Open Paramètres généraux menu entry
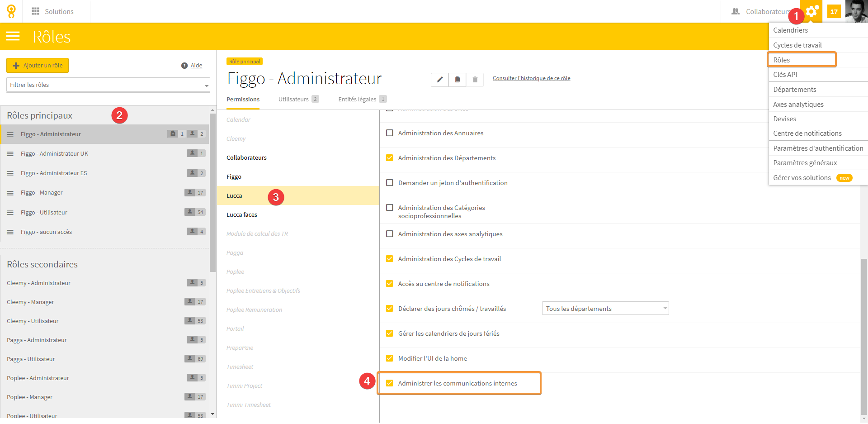Image resolution: width=868 pixels, height=424 pixels. 818,163
